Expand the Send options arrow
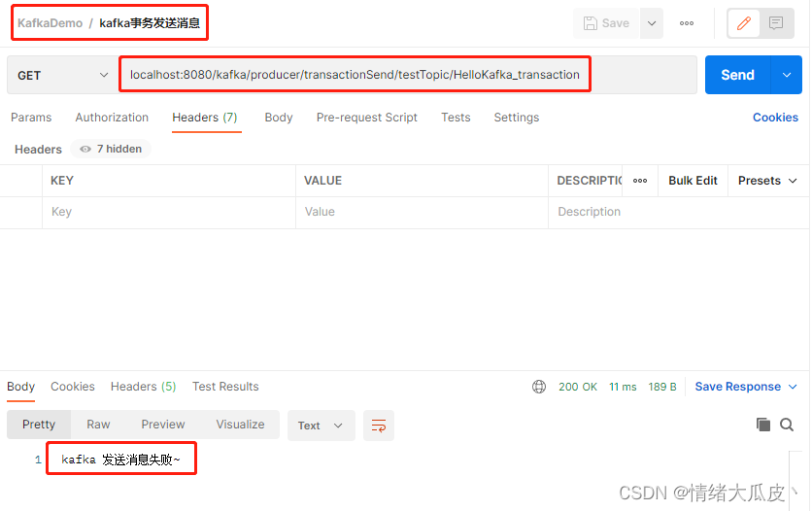This screenshot has width=812, height=511. click(787, 75)
